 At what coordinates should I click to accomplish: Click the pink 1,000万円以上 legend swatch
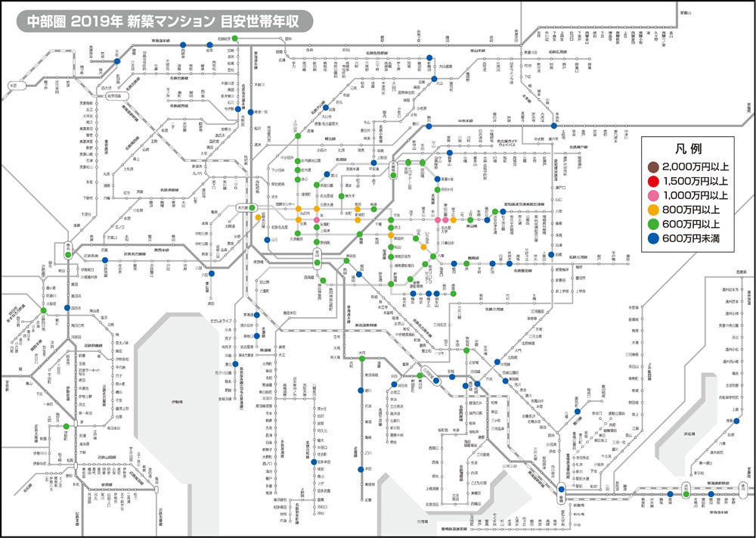point(652,195)
